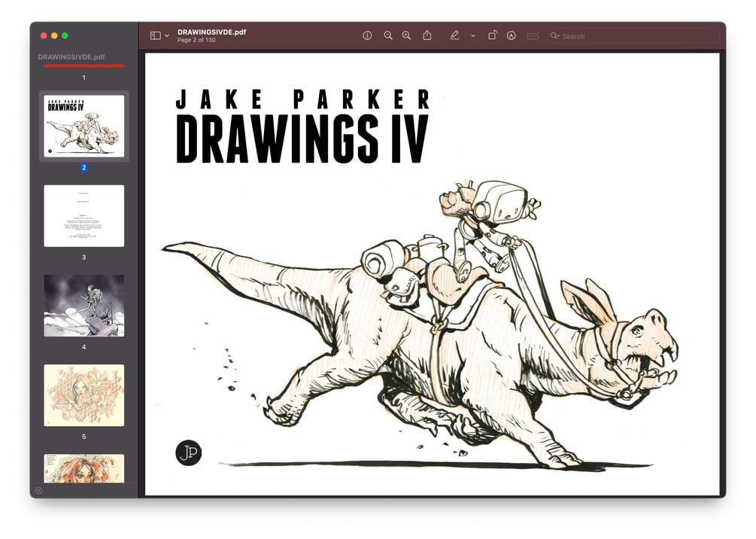Select page 5 floral portrait thumbnail
The width and height of the screenshot is (756, 539).
click(84, 395)
